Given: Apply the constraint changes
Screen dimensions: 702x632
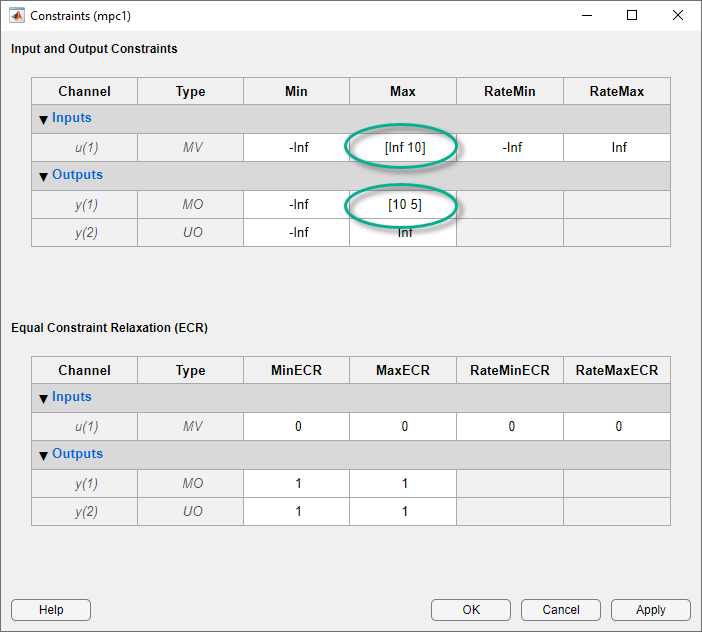Looking at the screenshot, I should click(x=651, y=610).
